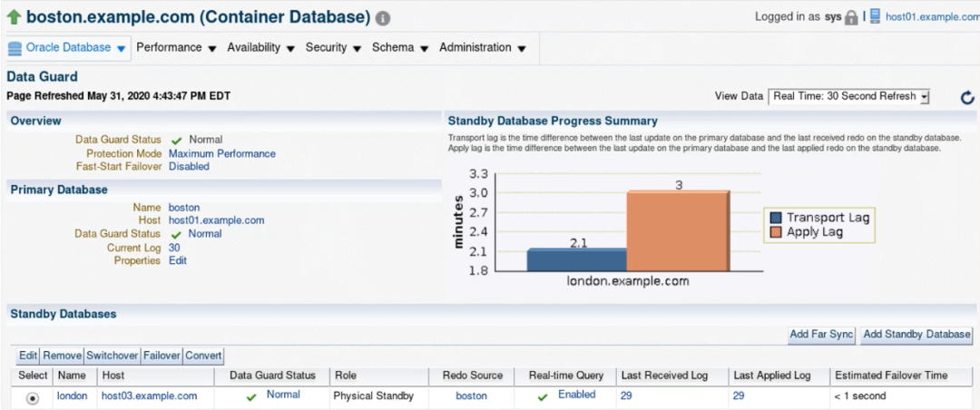Image resolution: width=980 pixels, height=410 pixels.
Task: Click the host01.example.com link in header
Action: point(933,17)
